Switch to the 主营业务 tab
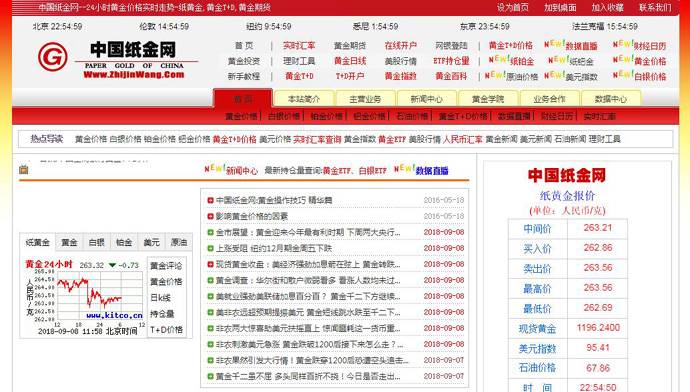This screenshot has width=690, height=392. click(365, 99)
